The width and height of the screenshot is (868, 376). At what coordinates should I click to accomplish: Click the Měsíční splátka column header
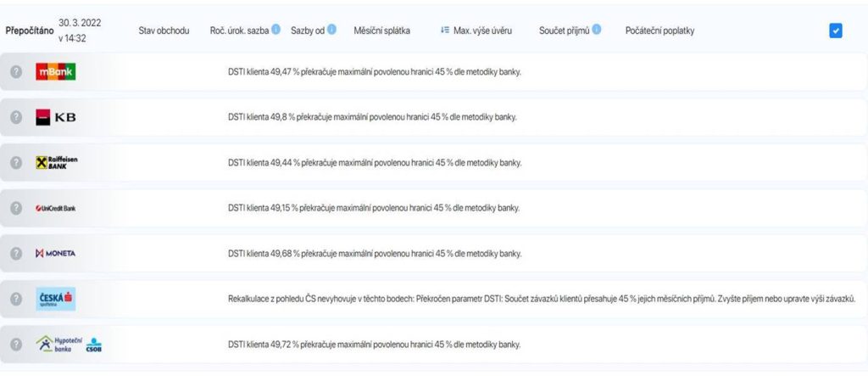coord(382,31)
